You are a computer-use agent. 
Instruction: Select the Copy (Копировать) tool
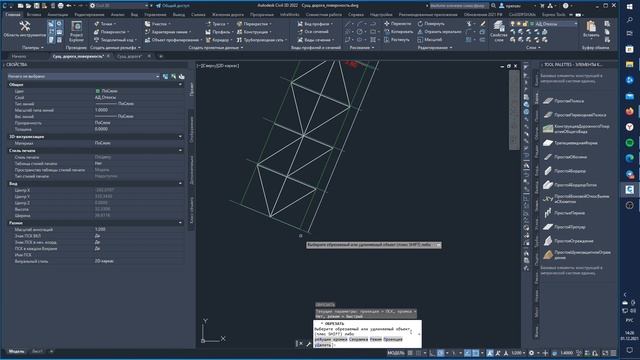point(398,31)
